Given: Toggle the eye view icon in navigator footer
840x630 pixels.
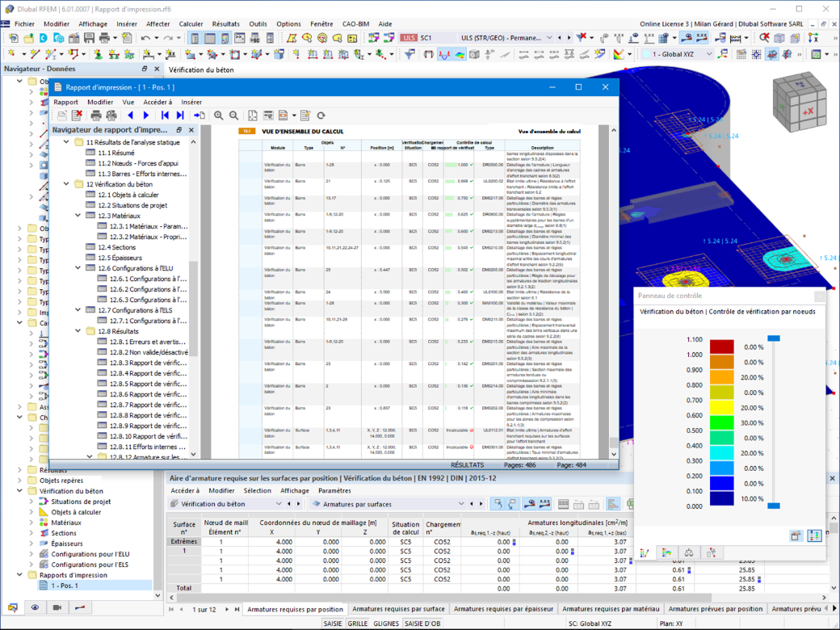Looking at the screenshot, I should click(35, 607).
